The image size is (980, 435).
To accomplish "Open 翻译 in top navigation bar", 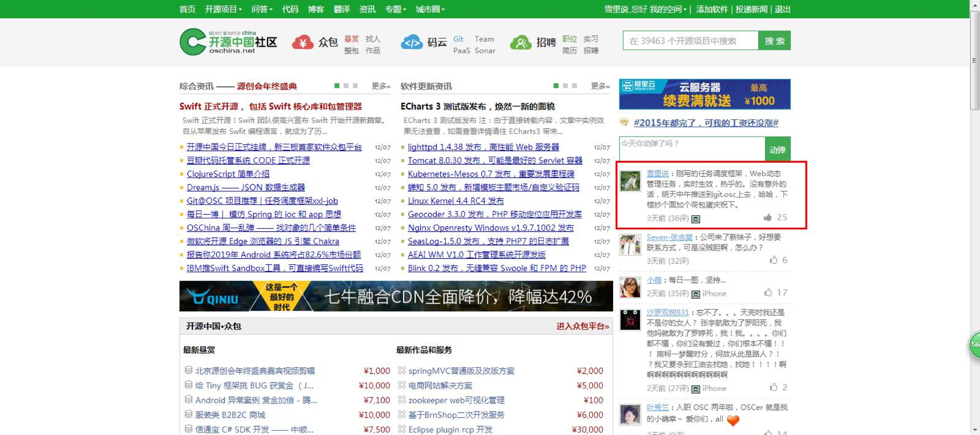I will click(342, 9).
